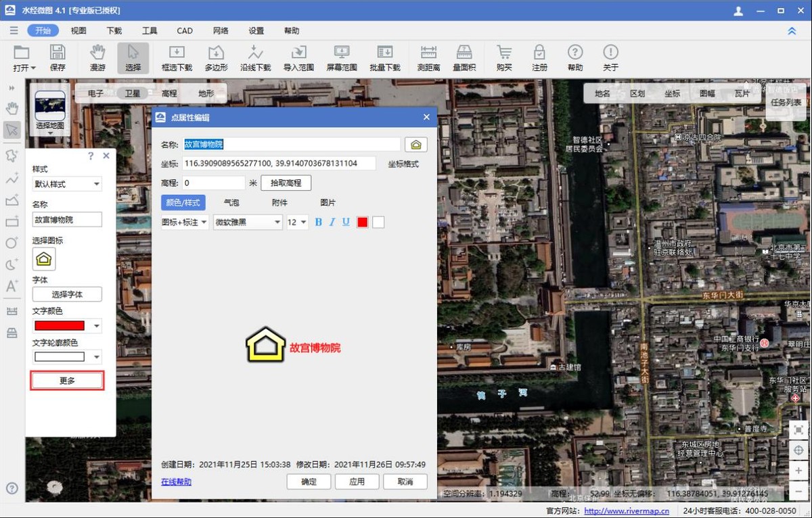Switch map to 地形 layer
The width and height of the screenshot is (812, 518).
[206, 93]
